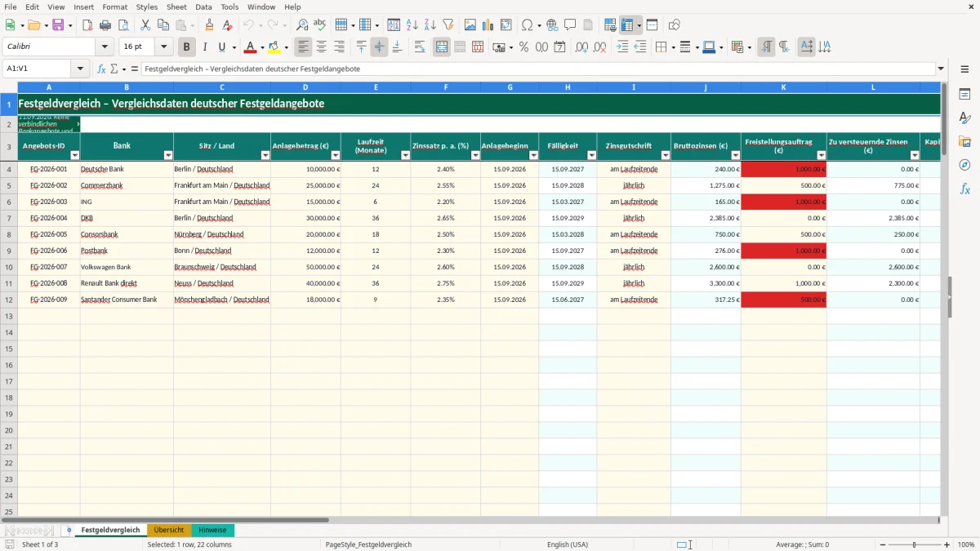This screenshot has width=980, height=551.
Task: Click the Insert Hyperlink icon
Action: point(552,25)
